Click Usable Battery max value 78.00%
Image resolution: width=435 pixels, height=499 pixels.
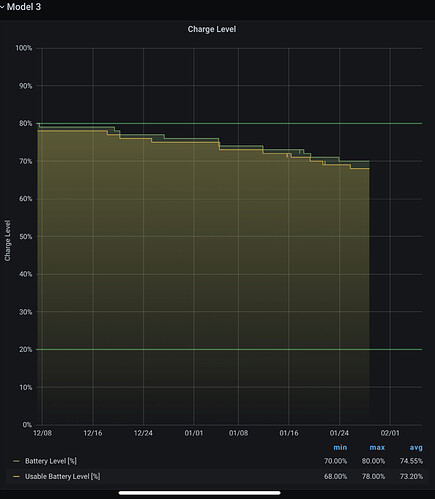(x=373, y=476)
